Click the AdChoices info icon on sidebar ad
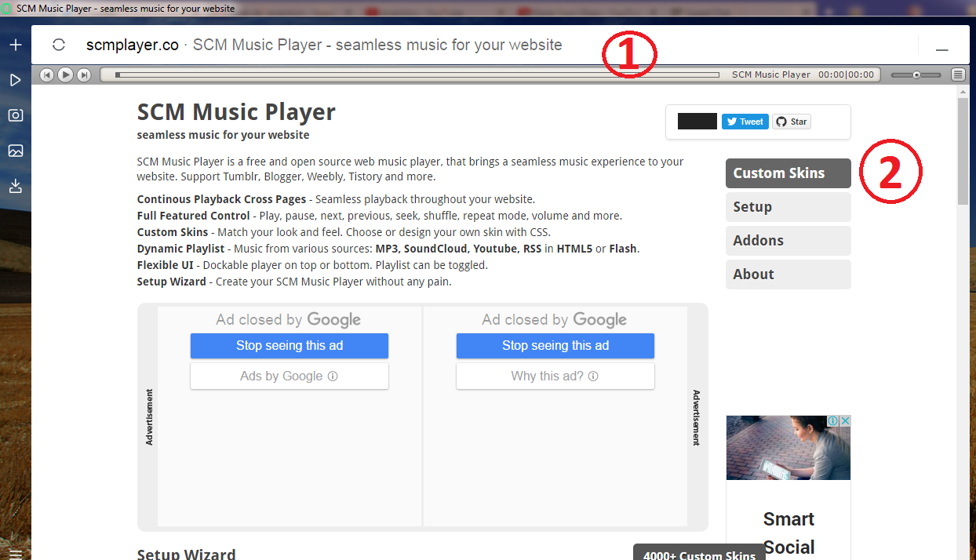 835,421
